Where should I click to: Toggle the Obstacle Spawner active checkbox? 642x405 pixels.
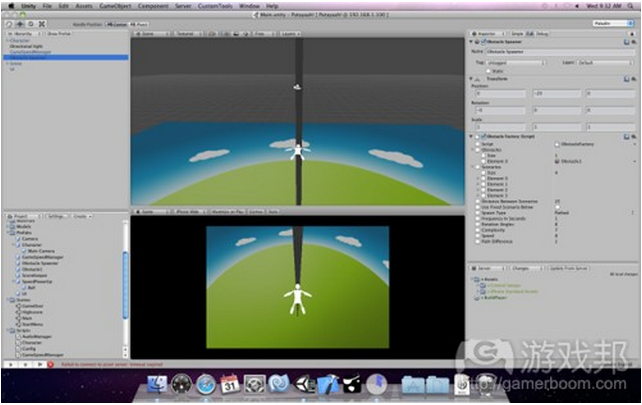click(x=484, y=42)
